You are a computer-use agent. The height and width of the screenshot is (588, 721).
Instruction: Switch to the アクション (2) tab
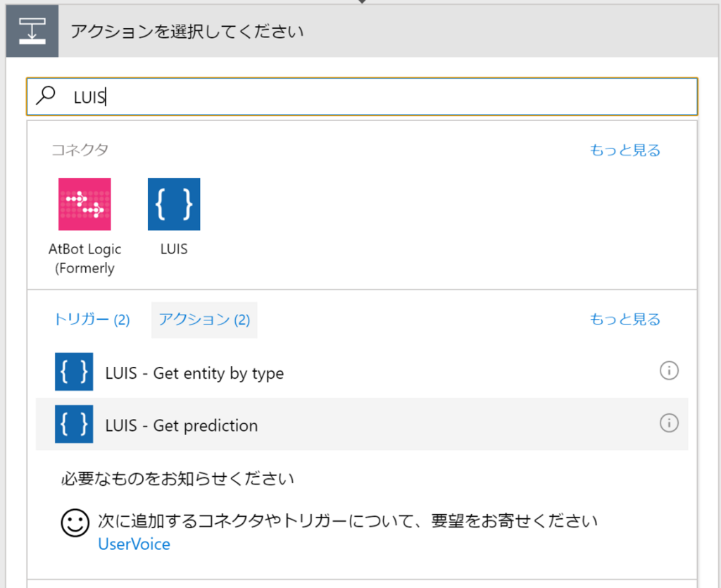(x=203, y=319)
